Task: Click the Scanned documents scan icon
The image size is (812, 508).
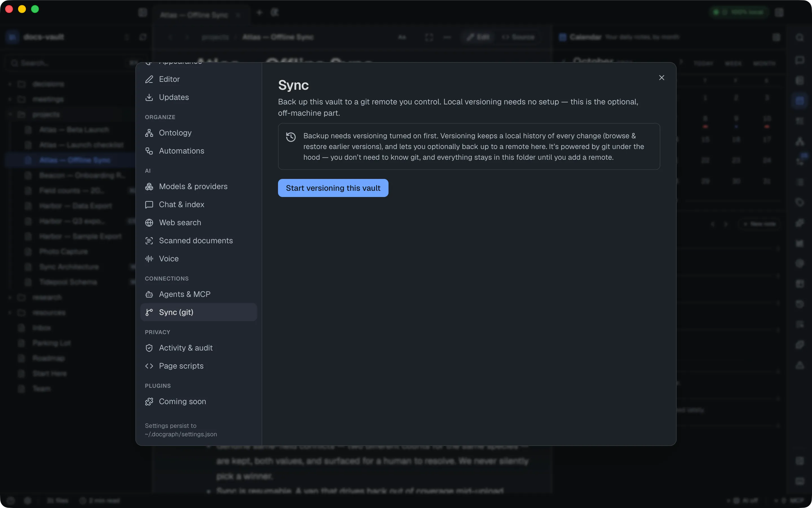Action: (x=149, y=240)
